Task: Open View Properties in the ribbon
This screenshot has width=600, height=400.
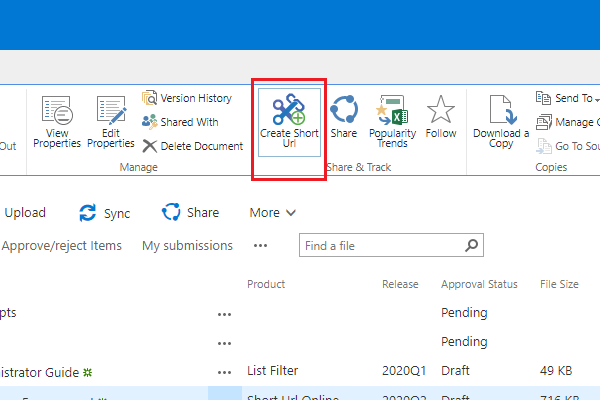Action: [x=57, y=122]
